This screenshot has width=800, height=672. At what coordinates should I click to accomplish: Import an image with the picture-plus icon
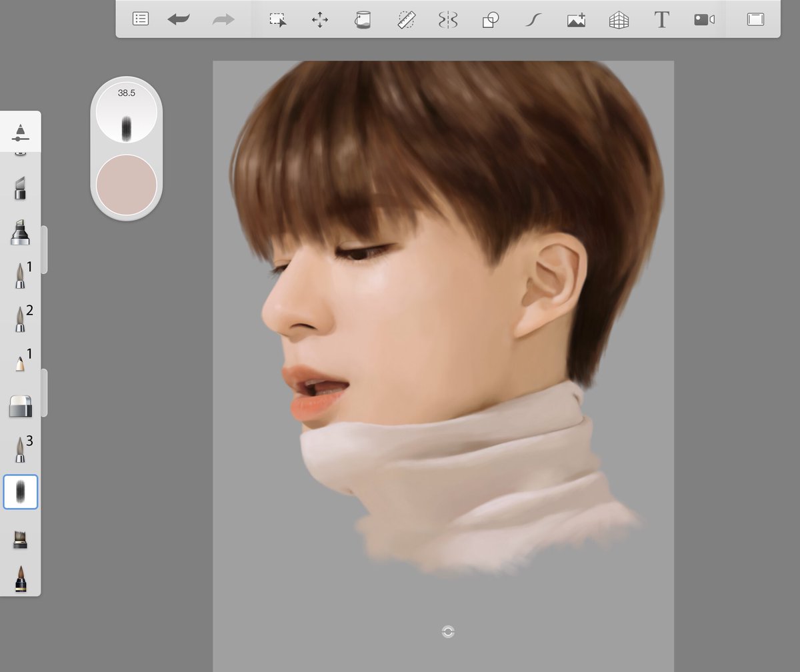(x=576, y=20)
